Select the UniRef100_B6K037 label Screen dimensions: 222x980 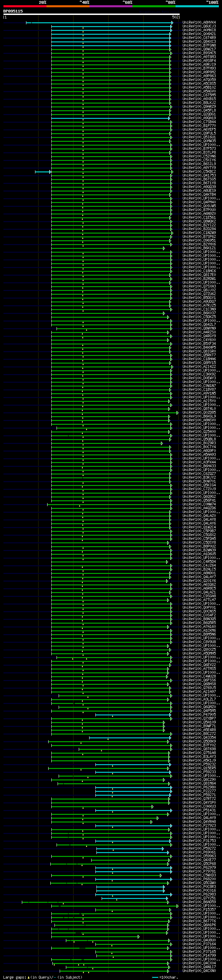[x=199, y=313]
